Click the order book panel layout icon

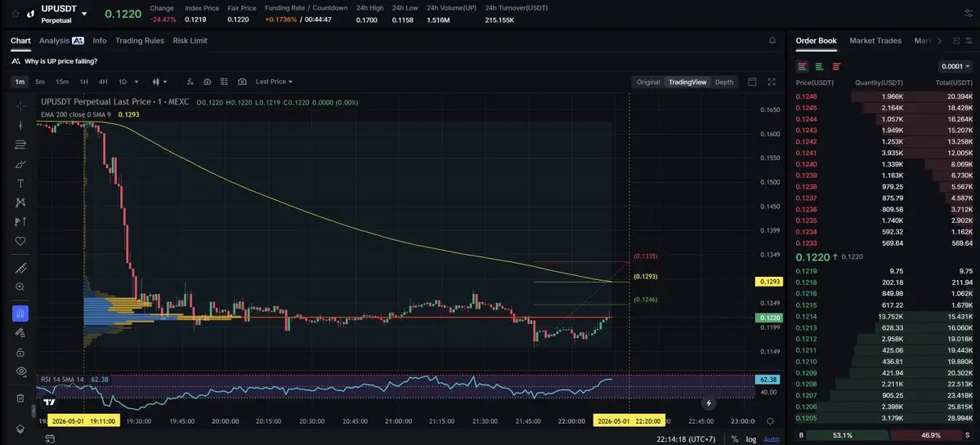point(956,41)
